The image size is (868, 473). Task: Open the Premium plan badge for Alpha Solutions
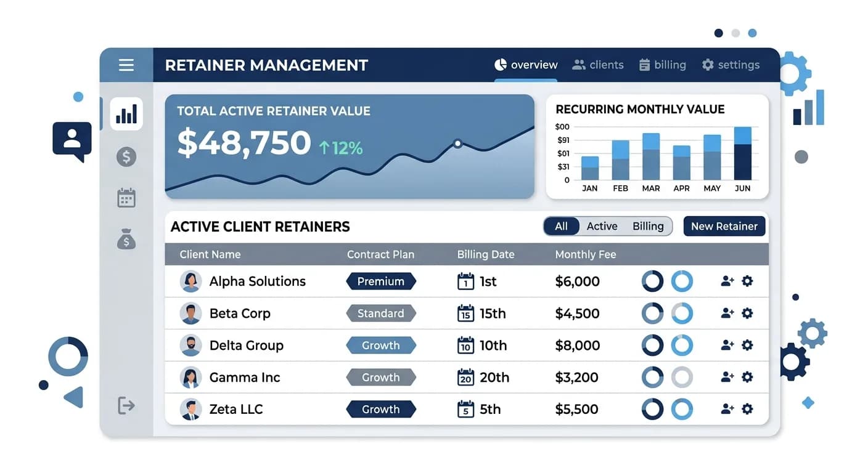(x=380, y=281)
